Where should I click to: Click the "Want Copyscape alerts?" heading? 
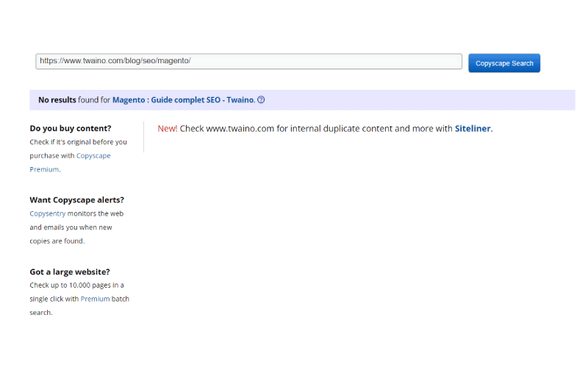[x=76, y=199]
